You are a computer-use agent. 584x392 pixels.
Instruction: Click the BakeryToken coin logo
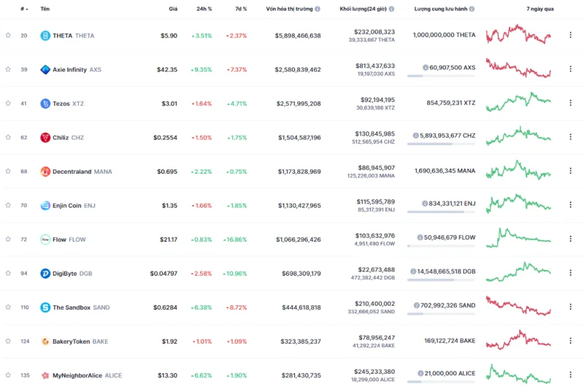pos(45,342)
